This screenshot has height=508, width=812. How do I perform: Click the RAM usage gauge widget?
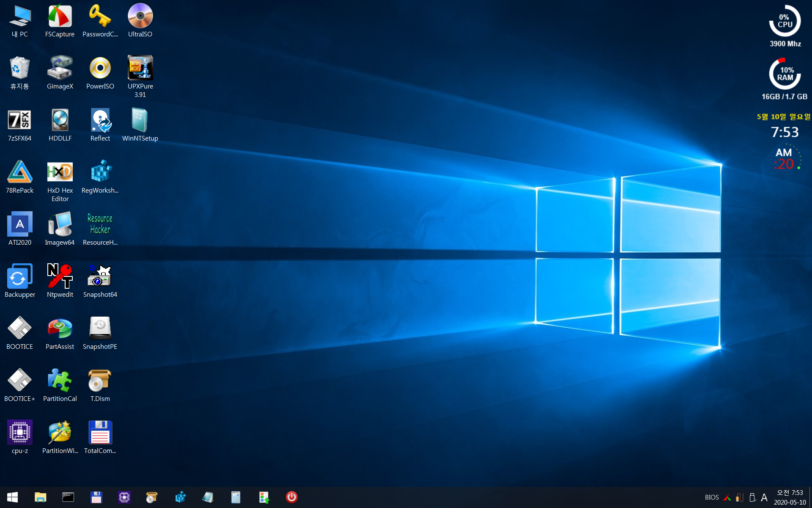[x=785, y=74]
